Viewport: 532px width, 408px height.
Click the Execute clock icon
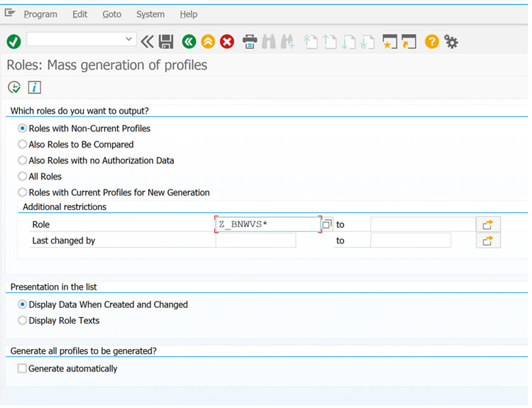pyautogui.click(x=14, y=87)
